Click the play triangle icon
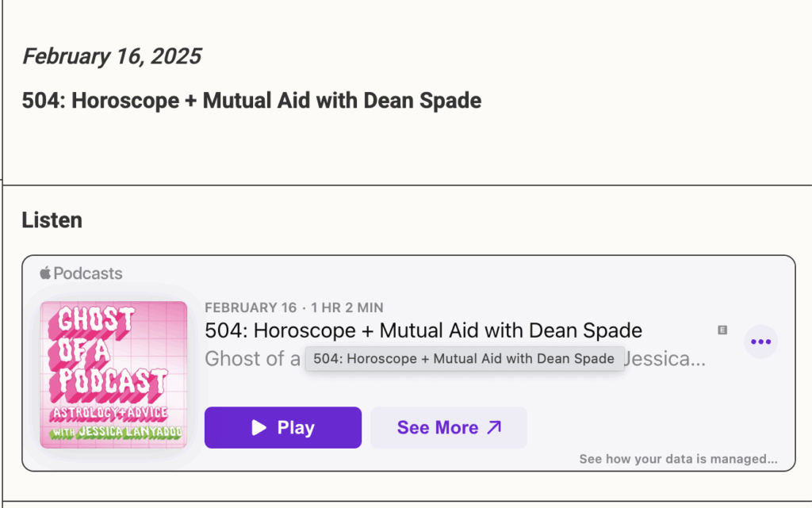812x508 pixels. (259, 428)
